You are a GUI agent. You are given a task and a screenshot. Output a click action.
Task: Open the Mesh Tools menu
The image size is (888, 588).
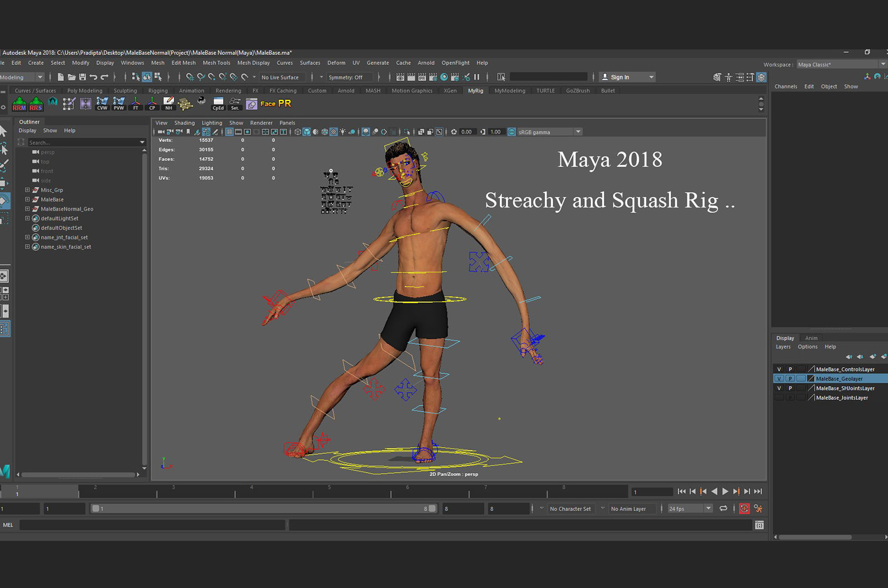pyautogui.click(x=216, y=63)
